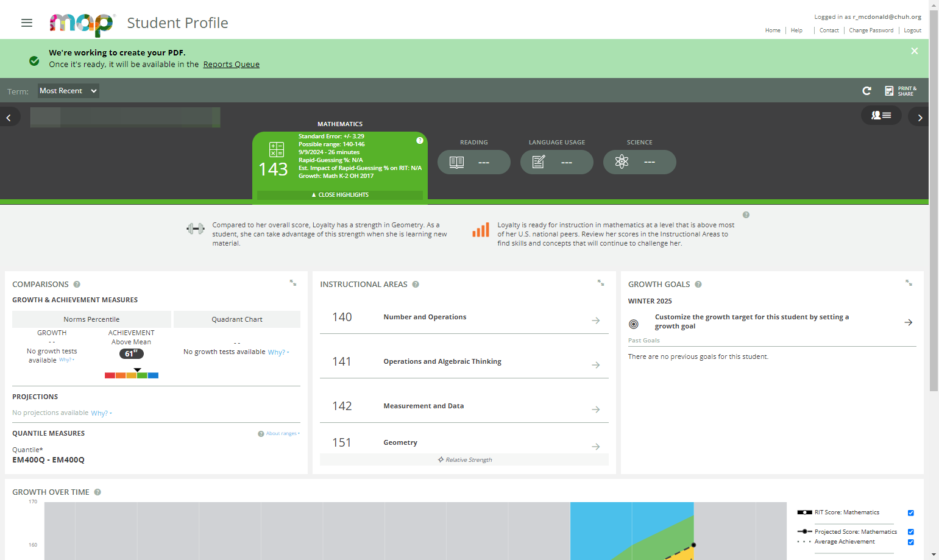Expand the Growth Goals panel

909,283
